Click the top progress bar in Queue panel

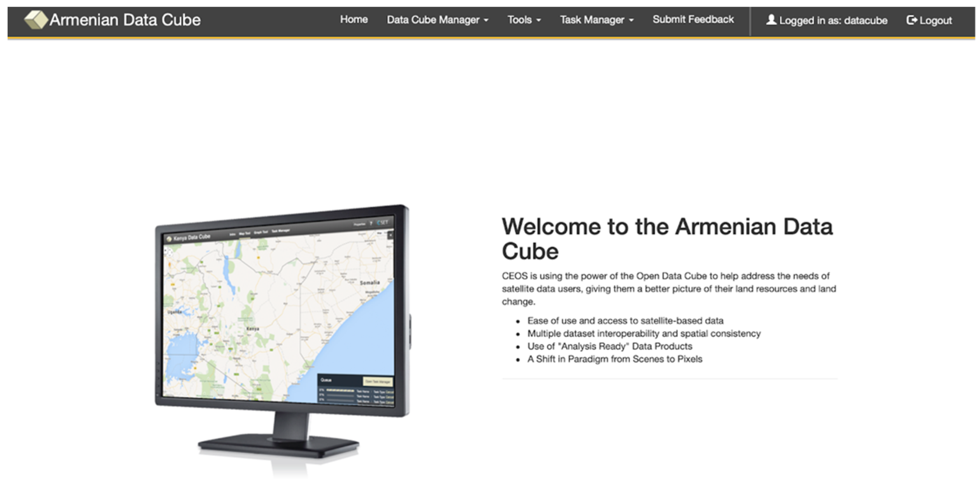(340, 390)
